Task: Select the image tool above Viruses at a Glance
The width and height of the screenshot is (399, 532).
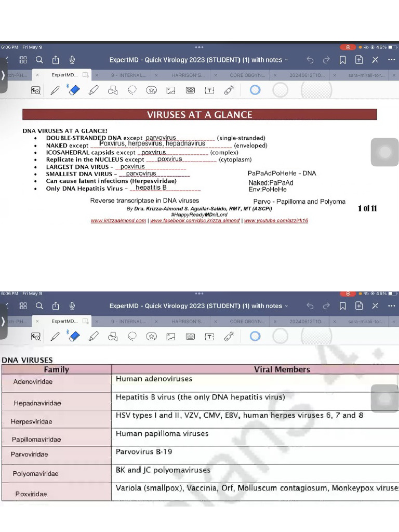Action: tap(171, 90)
